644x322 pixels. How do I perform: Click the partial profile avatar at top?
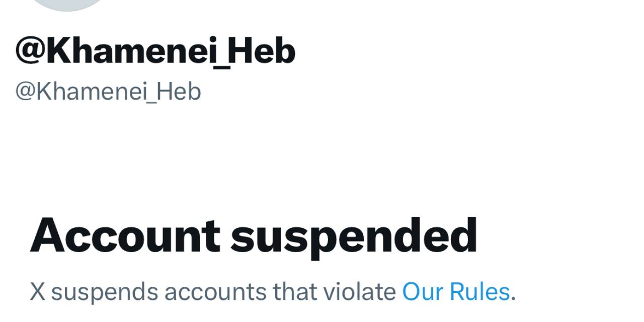coord(69,4)
